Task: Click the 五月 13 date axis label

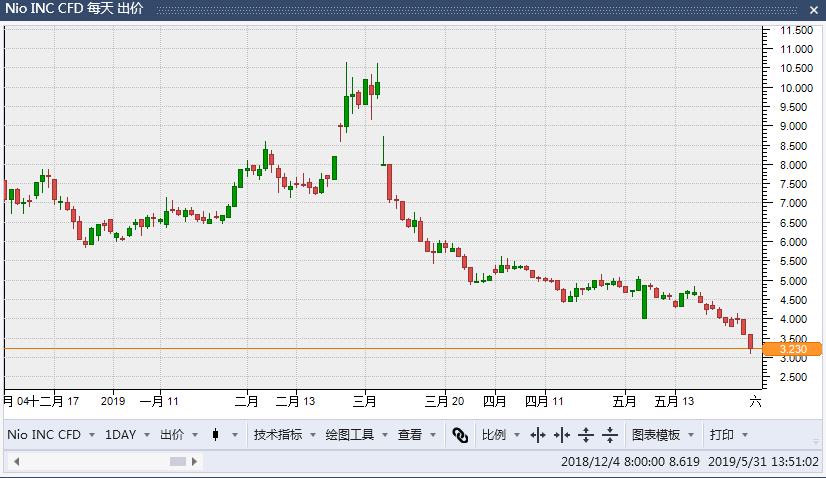Action: (674, 402)
